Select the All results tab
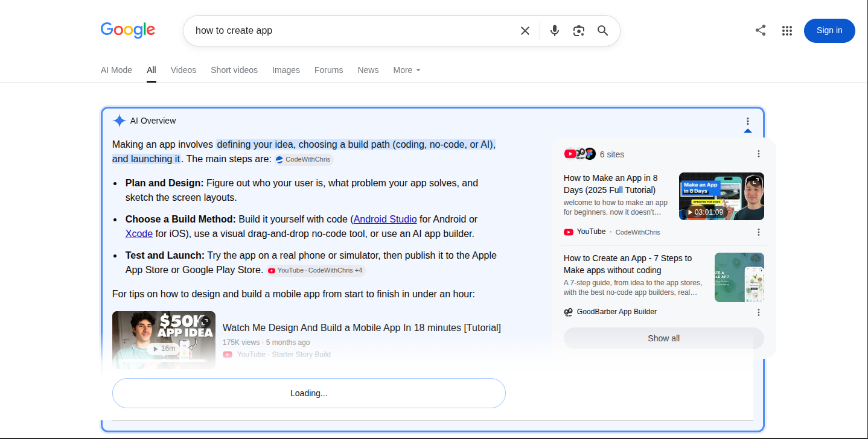This screenshot has width=868, height=439. pos(152,70)
